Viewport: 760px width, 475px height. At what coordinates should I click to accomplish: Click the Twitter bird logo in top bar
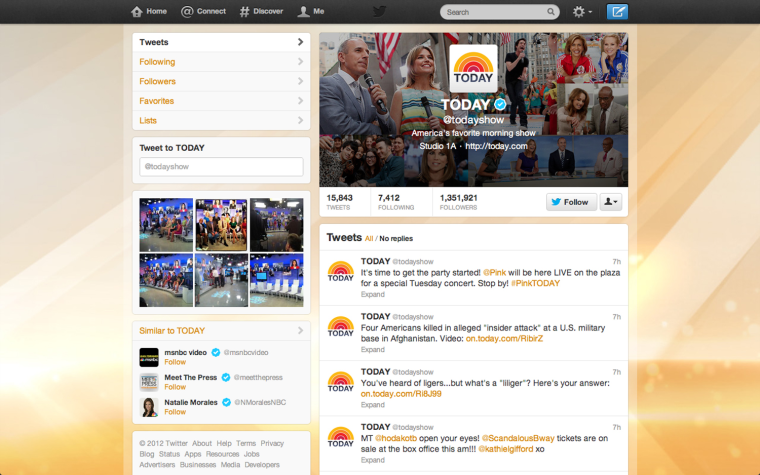(x=379, y=11)
